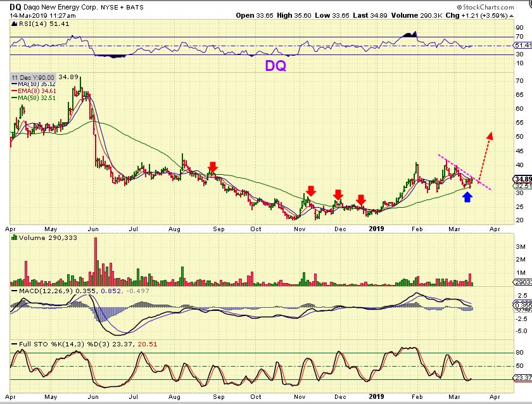Click the '11 Dec Y:90.00' crosshair readout
532x404 pixels.
[33, 77]
